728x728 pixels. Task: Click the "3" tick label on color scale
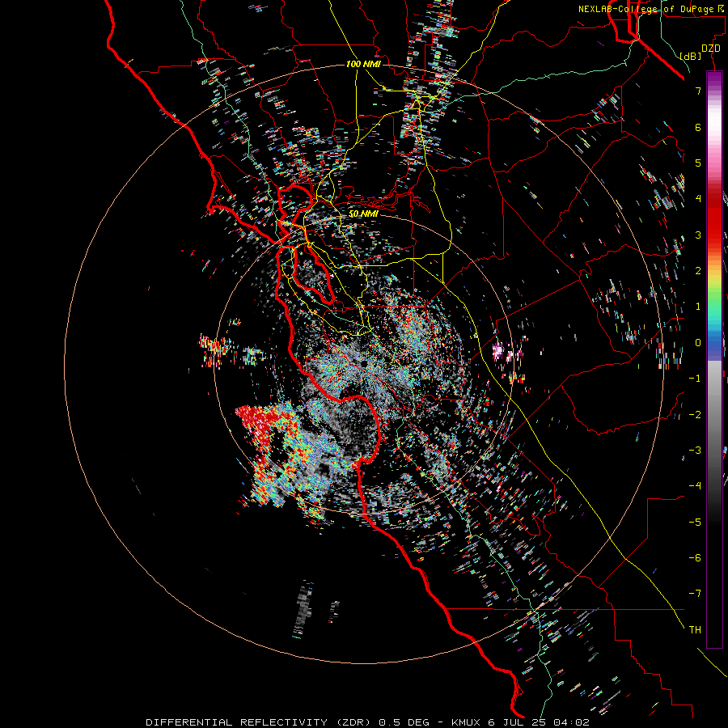coord(698,235)
